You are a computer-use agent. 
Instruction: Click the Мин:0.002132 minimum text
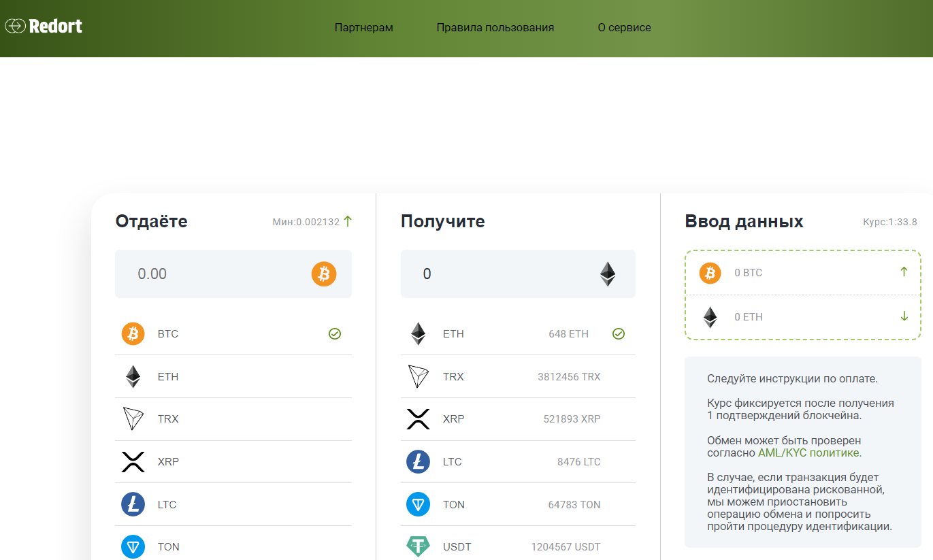point(306,222)
